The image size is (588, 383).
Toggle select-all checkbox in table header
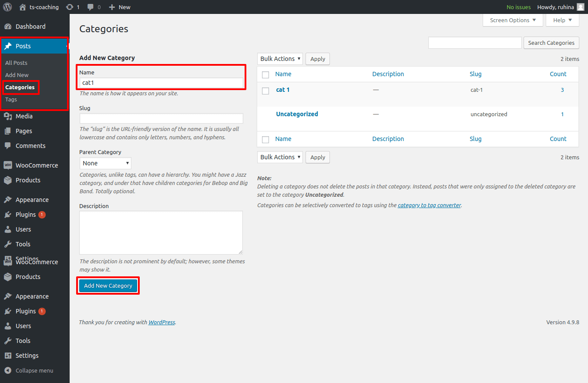pyautogui.click(x=265, y=75)
